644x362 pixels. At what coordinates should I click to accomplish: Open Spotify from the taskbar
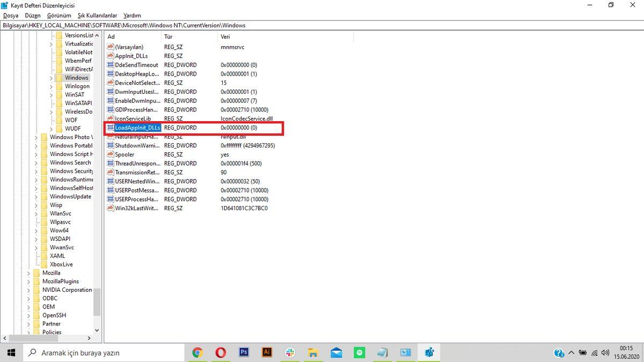pyautogui.click(x=360, y=352)
